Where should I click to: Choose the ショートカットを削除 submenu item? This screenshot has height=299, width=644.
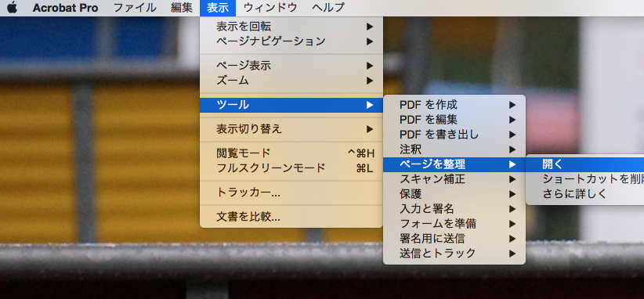tap(585, 179)
